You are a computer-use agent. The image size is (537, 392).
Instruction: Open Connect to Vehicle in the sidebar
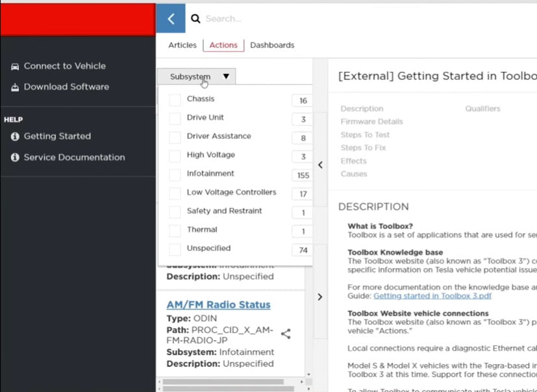(65, 66)
